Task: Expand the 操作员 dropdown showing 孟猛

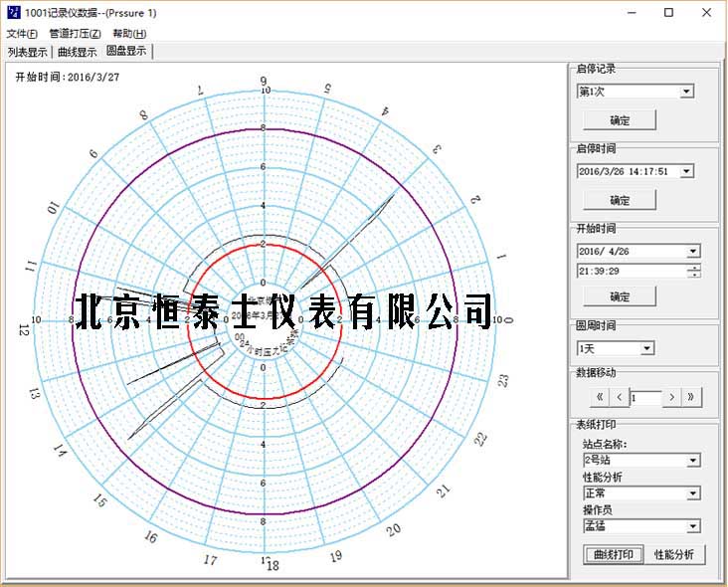Action: (x=693, y=526)
